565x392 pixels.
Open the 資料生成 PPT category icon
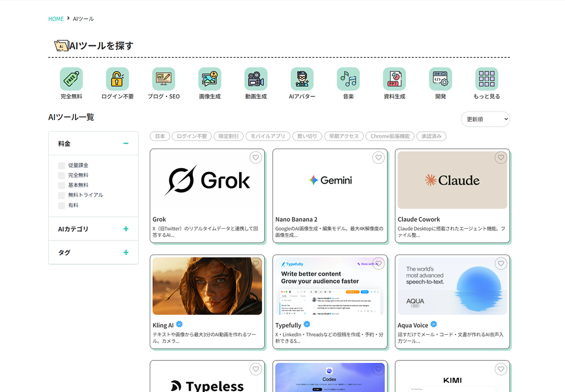pyautogui.click(x=394, y=79)
